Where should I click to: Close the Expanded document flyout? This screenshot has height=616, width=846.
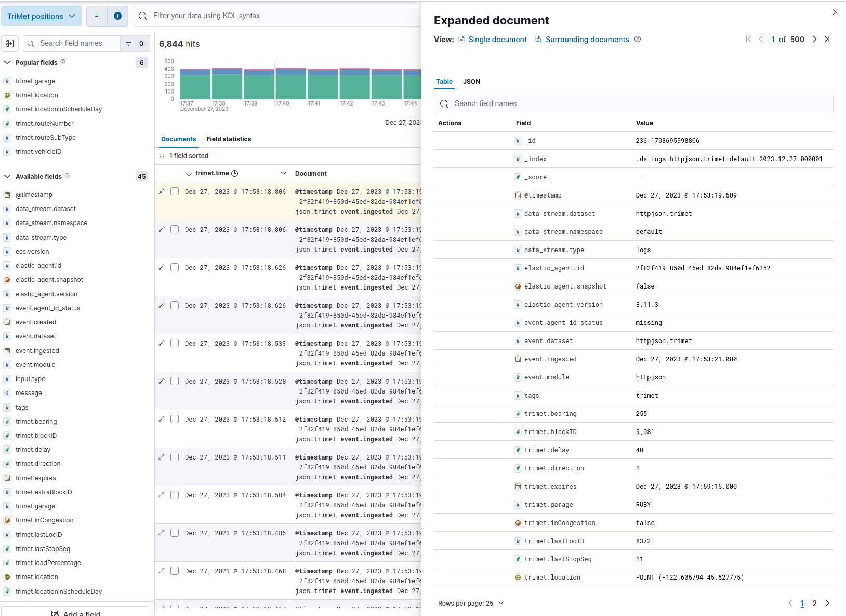[835, 12]
